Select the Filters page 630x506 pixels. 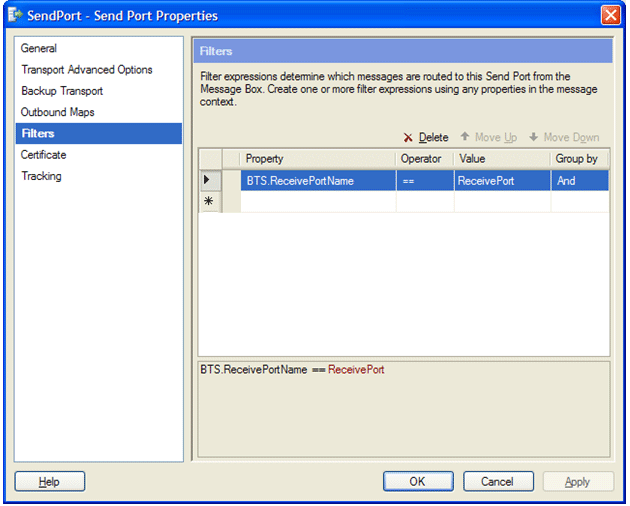tap(99, 133)
